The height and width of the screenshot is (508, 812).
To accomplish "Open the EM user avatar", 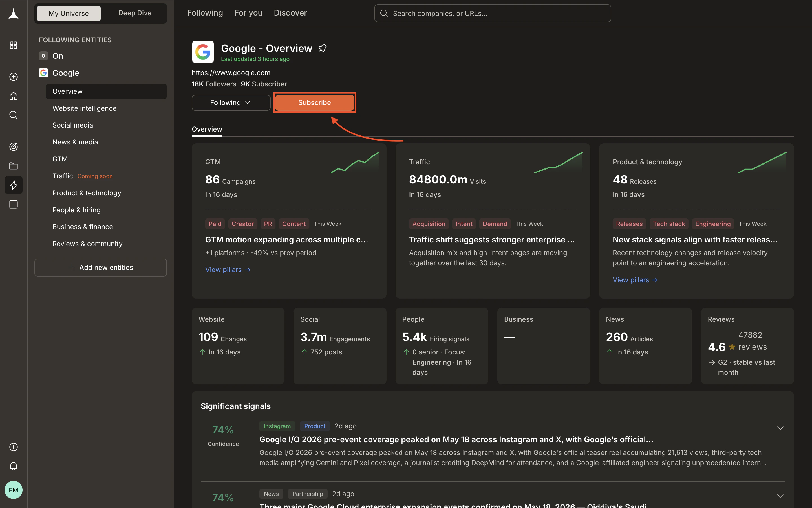I will [x=14, y=490].
